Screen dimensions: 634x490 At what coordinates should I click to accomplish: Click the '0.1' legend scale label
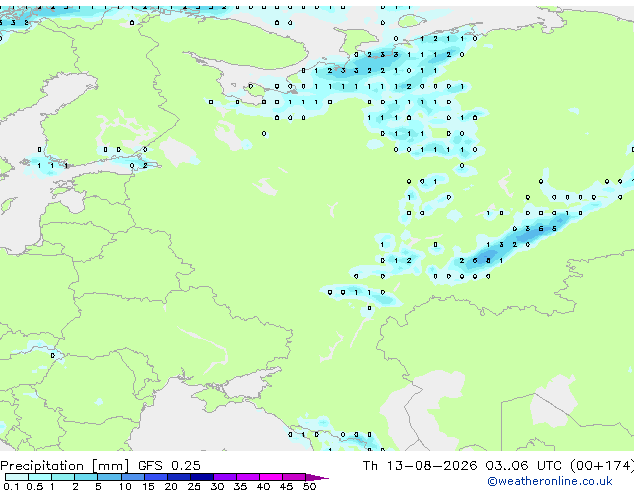pos(11,486)
